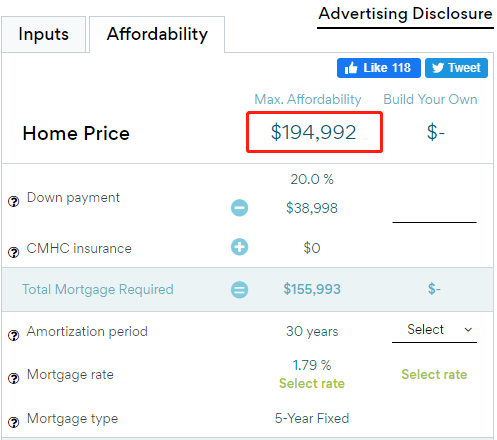Click the $194,992 home price value
Viewport: 497px width, 440px height.
[313, 132]
